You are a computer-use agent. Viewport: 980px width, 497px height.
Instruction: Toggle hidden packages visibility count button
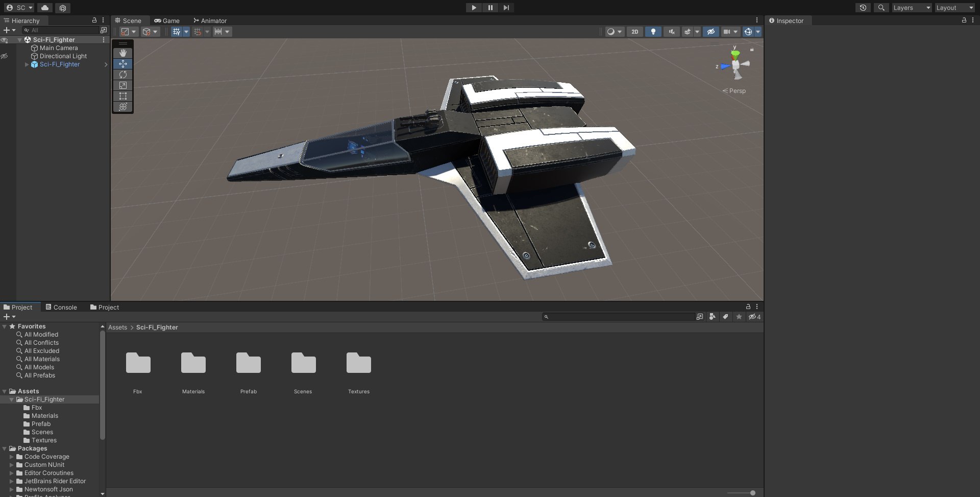point(754,317)
